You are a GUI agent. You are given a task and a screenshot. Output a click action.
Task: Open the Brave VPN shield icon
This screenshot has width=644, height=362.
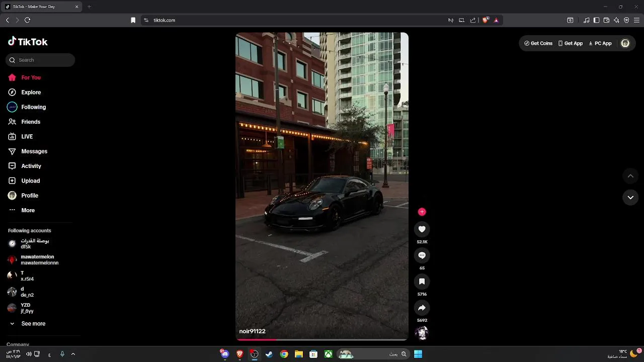(626, 20)
